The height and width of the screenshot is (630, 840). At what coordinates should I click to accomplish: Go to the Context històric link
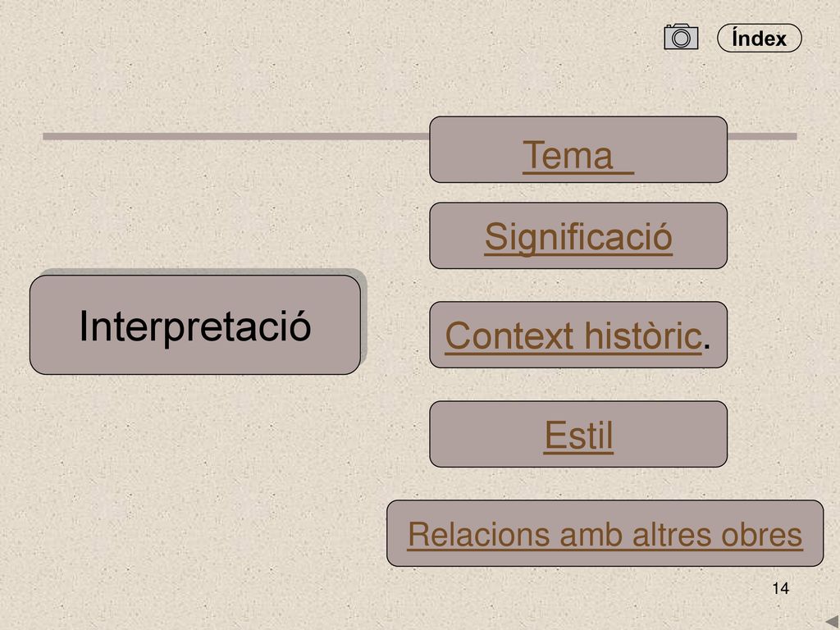point(573,336)
